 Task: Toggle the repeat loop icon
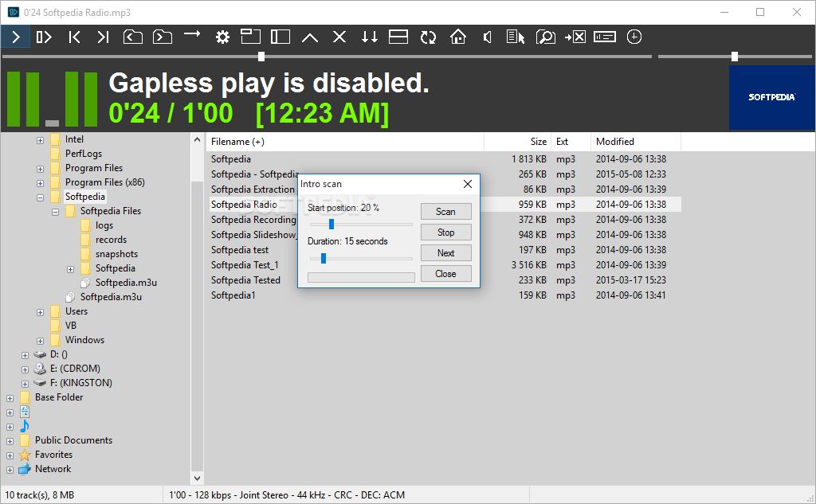(428, 37)
